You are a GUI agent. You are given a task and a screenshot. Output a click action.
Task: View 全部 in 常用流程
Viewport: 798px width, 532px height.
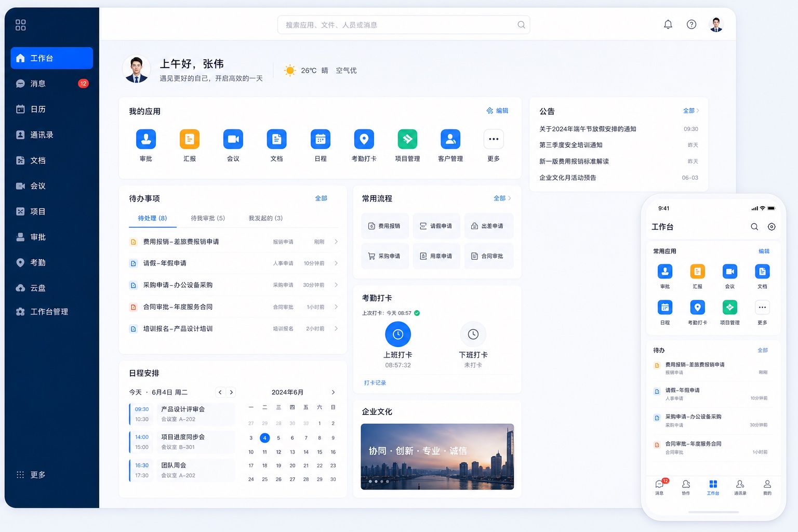[x=502, y=198]
